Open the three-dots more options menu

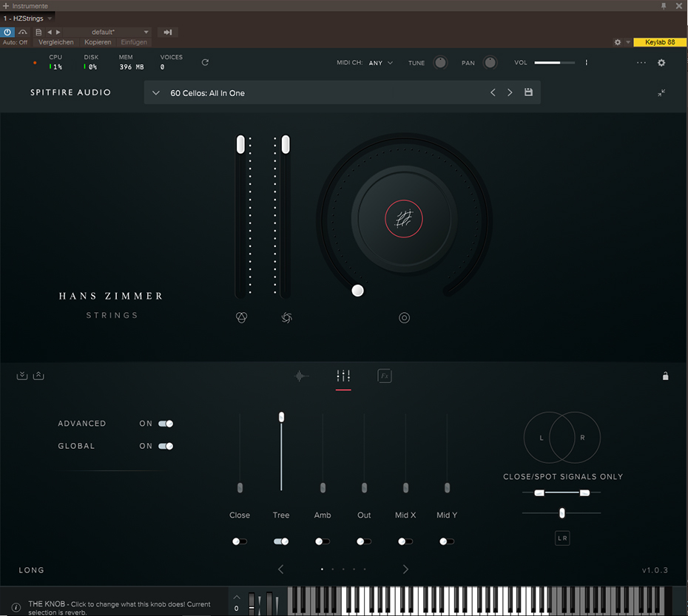point(641,63)
